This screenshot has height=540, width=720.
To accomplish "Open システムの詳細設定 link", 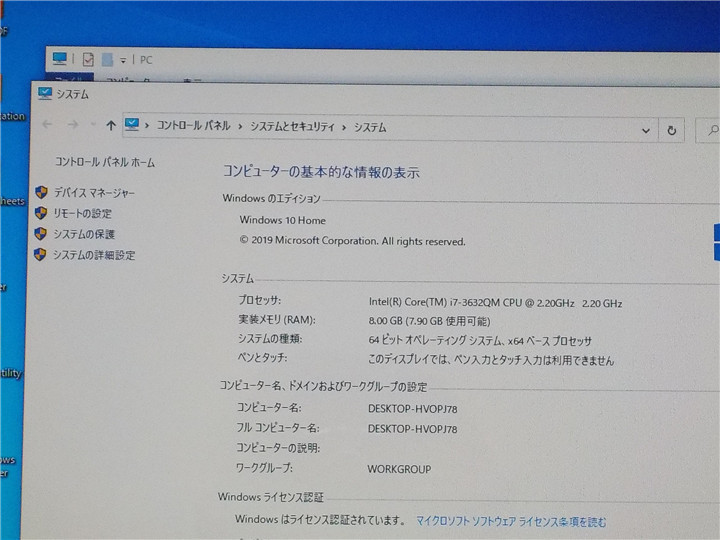I will point(94,255).
